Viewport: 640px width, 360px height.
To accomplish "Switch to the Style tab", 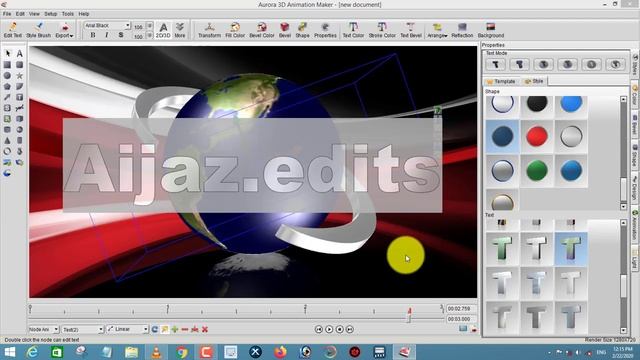I will (534, 81).
